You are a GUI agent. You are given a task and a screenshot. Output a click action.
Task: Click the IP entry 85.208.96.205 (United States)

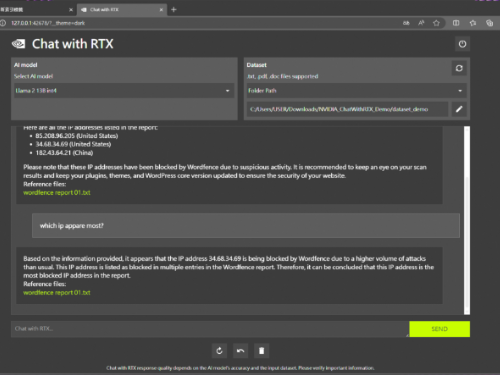tap(77, 136)
